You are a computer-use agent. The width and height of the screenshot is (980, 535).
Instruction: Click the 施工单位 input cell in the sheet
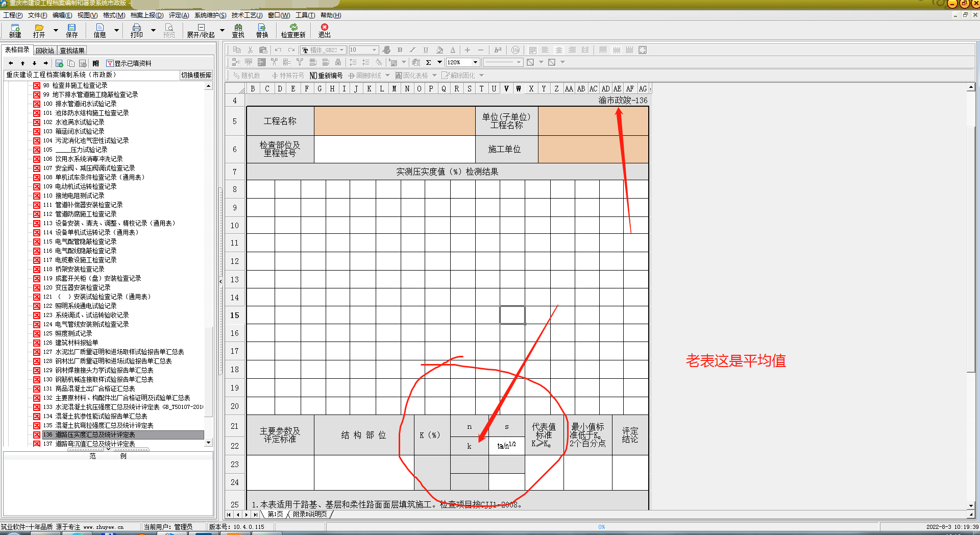[593, 149]
